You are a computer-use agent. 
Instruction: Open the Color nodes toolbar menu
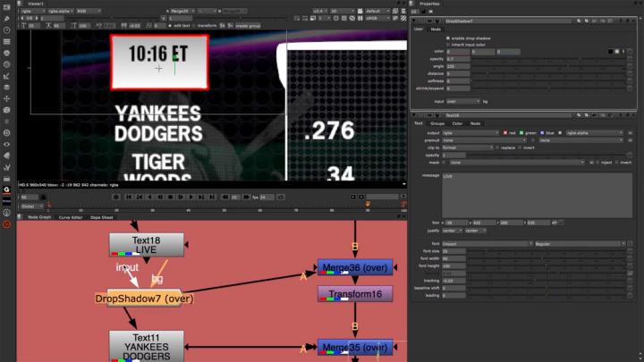click(x=6, y=54)
